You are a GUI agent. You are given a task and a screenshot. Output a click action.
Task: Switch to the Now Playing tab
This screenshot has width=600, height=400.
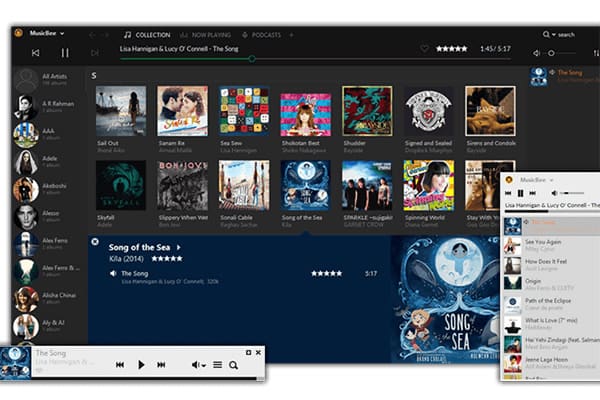coord(205,35)
